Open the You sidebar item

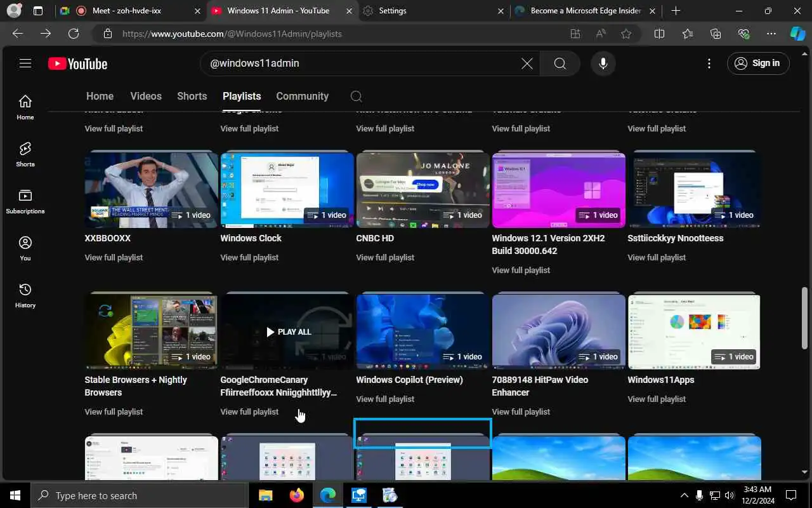point(25,248)
